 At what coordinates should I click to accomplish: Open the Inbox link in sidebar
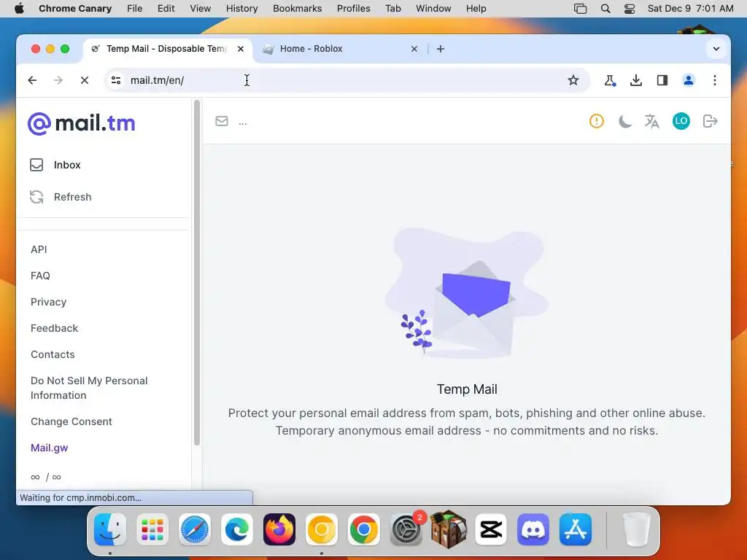pos(67,165)
